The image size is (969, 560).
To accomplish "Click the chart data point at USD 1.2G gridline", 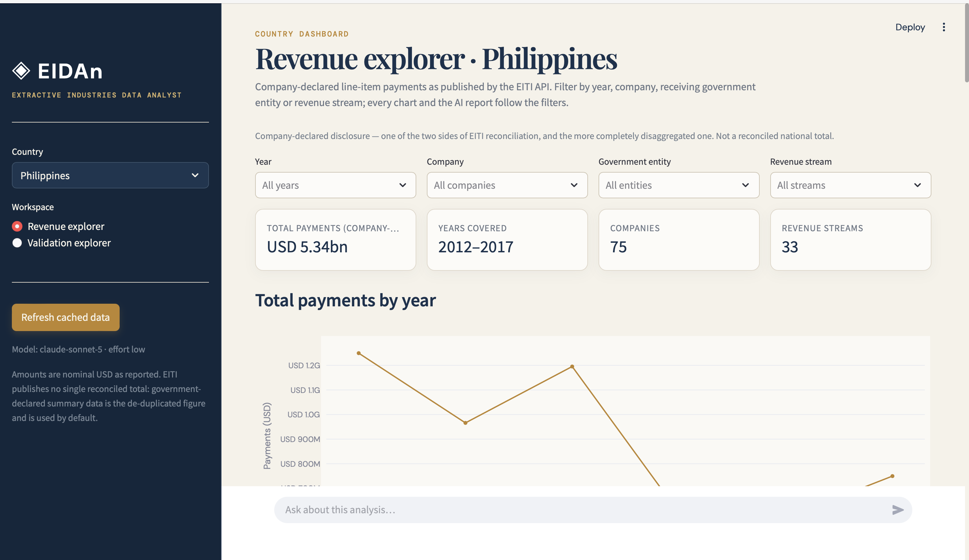I will (572, 367).
